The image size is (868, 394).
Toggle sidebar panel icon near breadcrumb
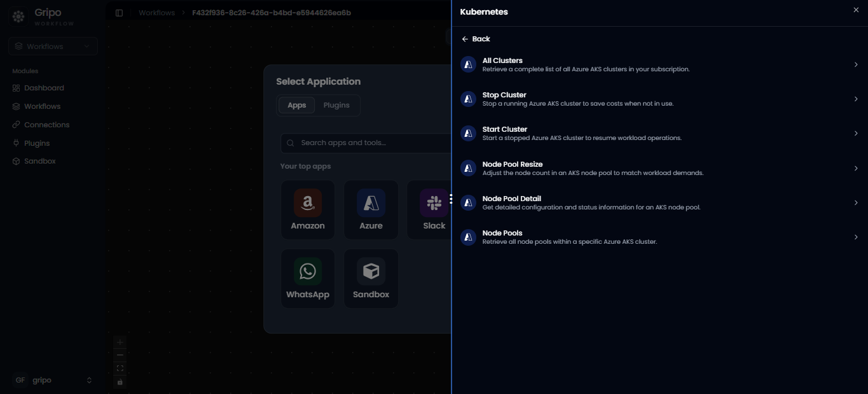pyautogui.click(x=119, y=13)
